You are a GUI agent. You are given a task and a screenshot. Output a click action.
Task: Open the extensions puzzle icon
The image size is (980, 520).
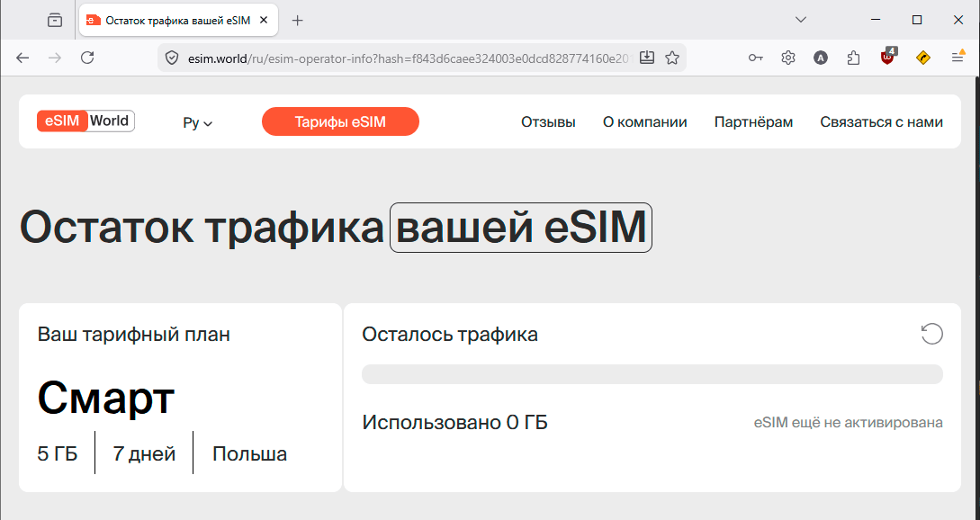point(853,58)
